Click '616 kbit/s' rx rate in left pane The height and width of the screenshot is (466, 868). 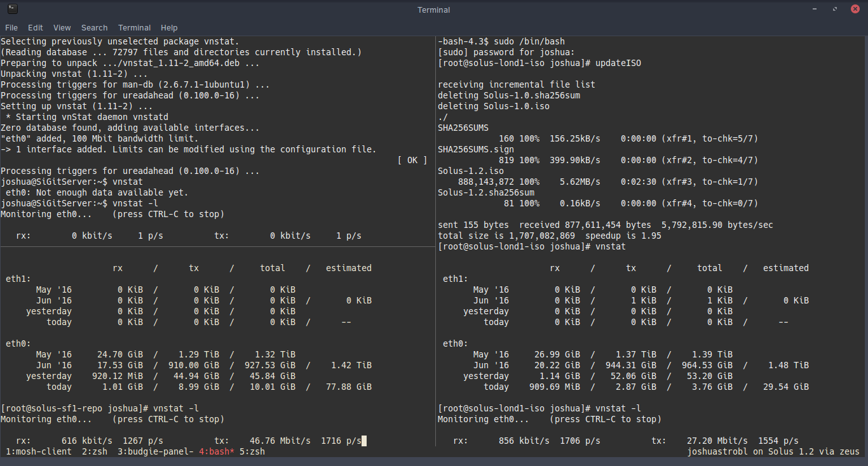(87, 441)
